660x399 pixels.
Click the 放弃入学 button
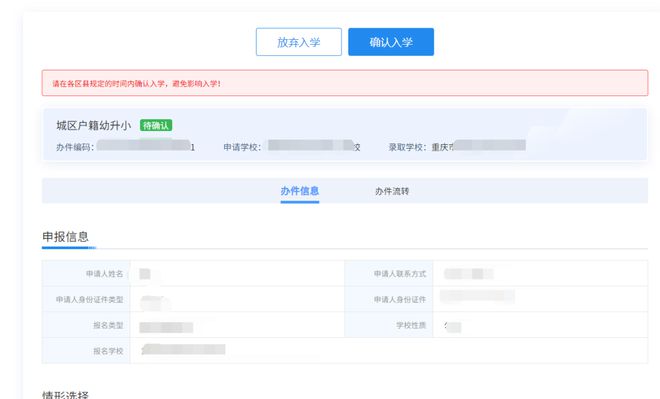point(298,42)
